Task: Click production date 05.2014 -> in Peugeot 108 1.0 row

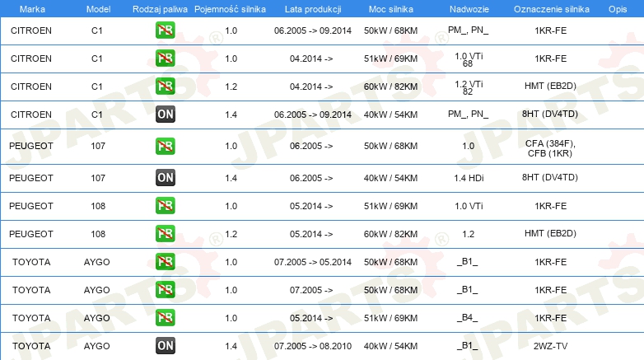Action: pos(311,206)
